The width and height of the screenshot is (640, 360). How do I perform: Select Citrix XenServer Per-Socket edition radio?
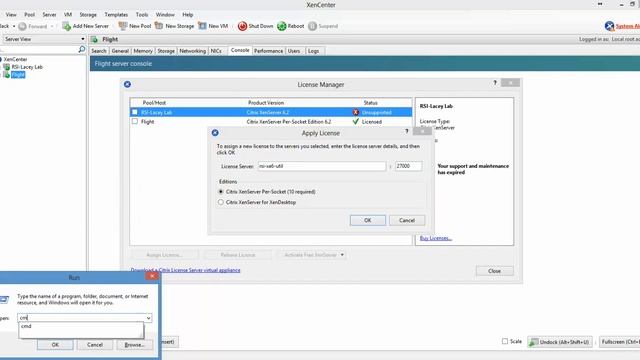[x=221, y=191]
